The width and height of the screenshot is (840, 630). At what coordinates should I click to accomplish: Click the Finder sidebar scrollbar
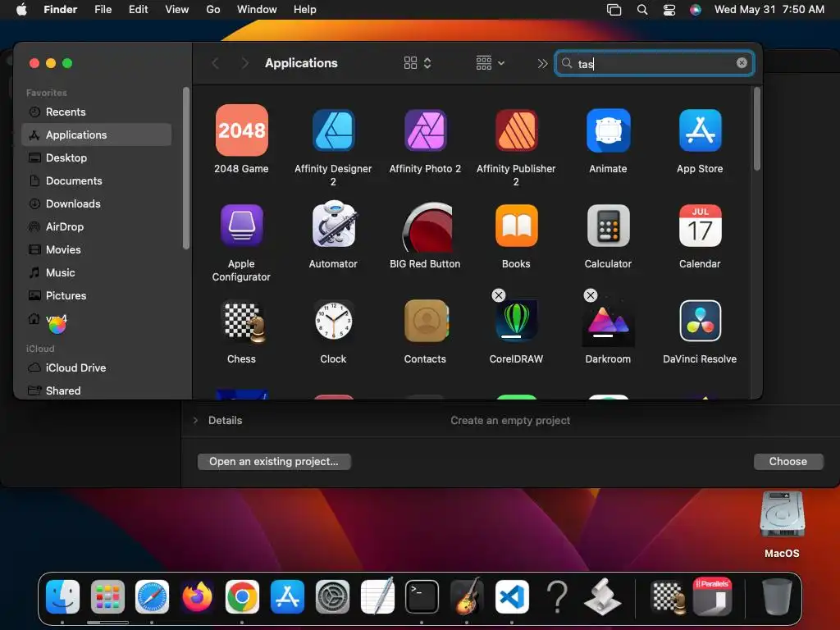(x=186, y=168)
